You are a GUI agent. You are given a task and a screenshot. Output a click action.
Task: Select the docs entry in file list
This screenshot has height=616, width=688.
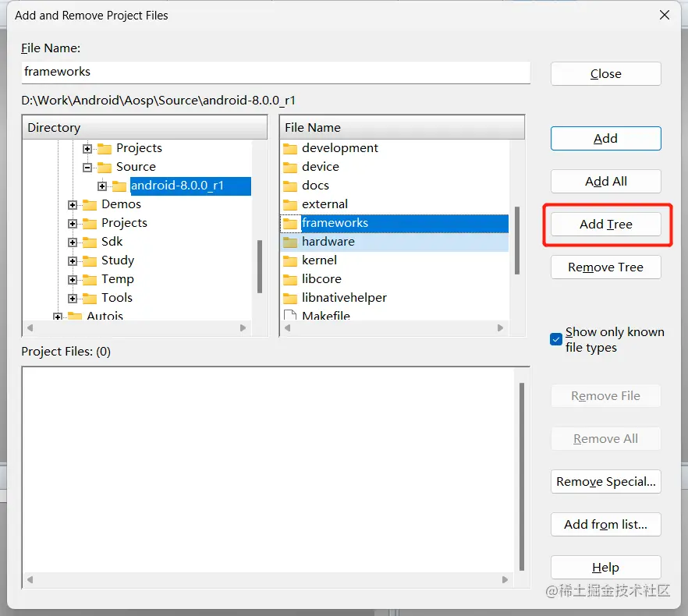pyautogui.click(x=315, y=185)
